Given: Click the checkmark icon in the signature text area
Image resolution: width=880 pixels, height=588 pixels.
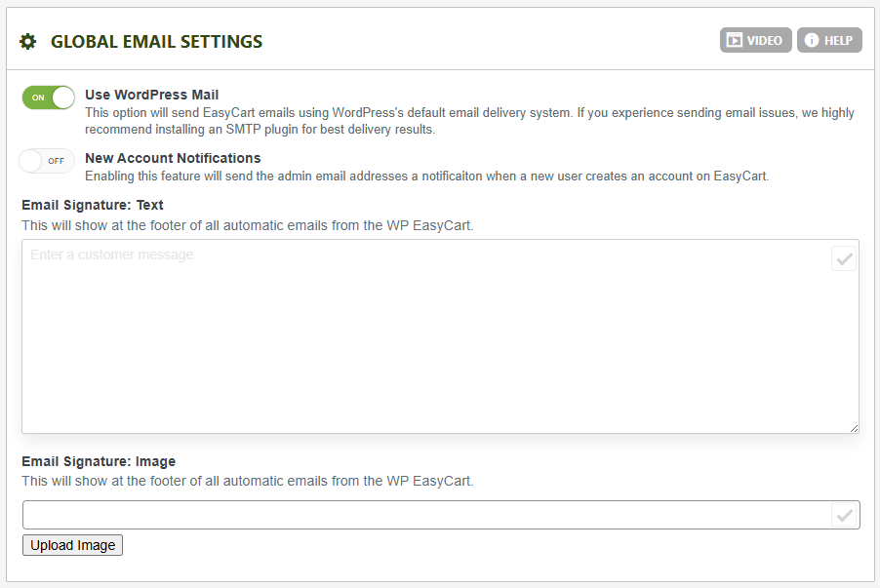Looking at the screenshot, I should click(x=844, y=258).
